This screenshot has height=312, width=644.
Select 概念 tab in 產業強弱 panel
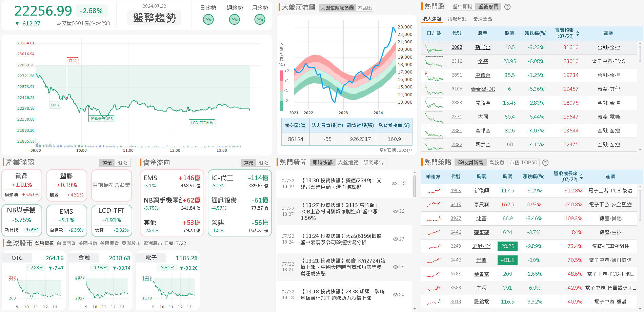tap(122, 163)
